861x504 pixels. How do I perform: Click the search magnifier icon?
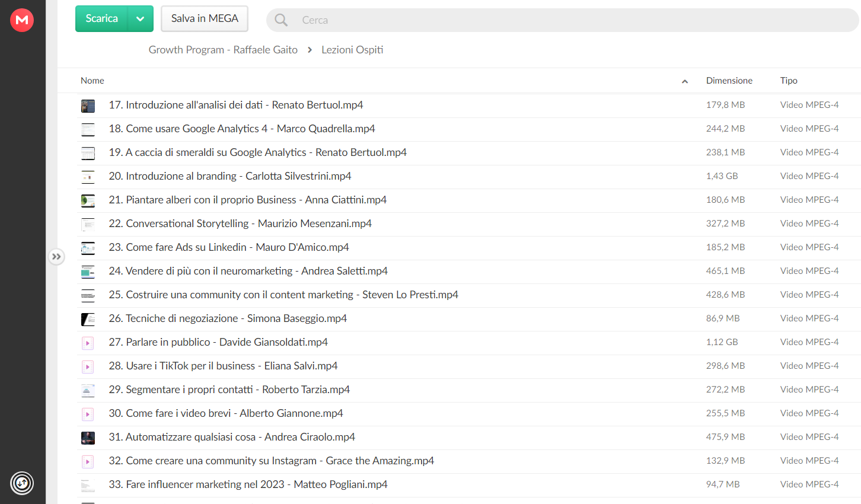281,20
